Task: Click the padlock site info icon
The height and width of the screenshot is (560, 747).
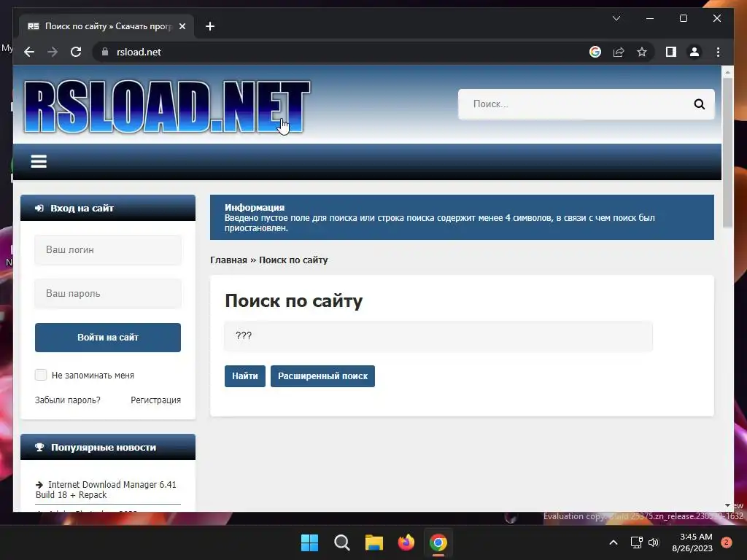Action: (105, 52)
